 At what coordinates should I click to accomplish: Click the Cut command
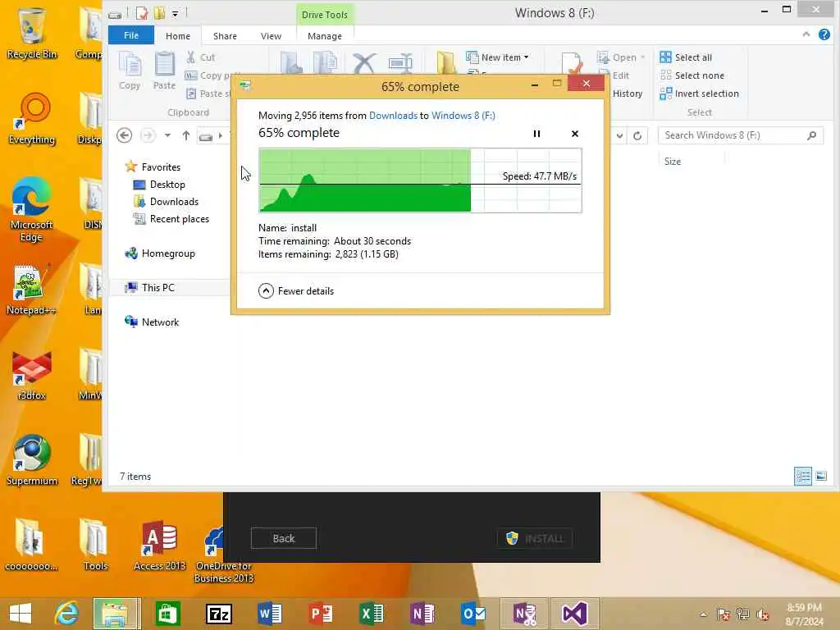tap(201, 57)
